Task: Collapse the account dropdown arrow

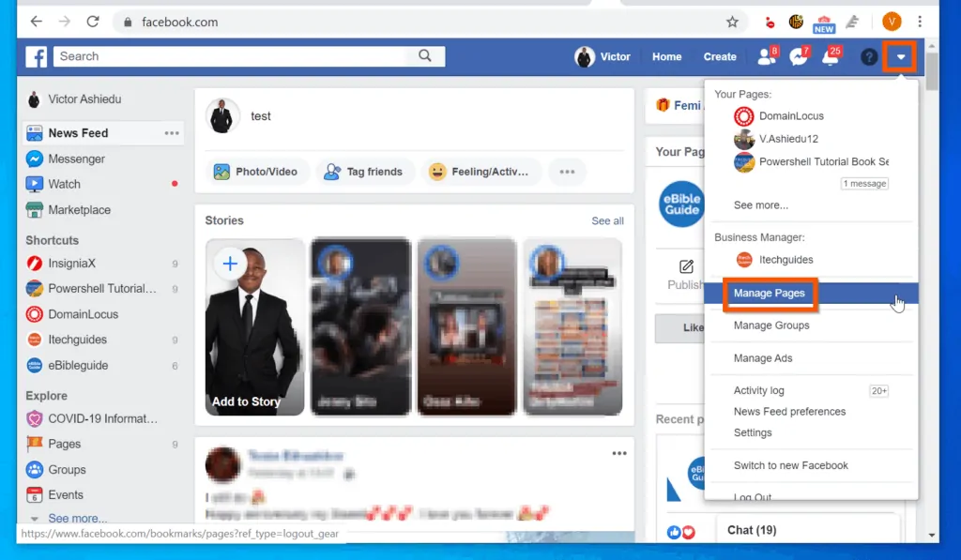Action: (x=900, y=56)
